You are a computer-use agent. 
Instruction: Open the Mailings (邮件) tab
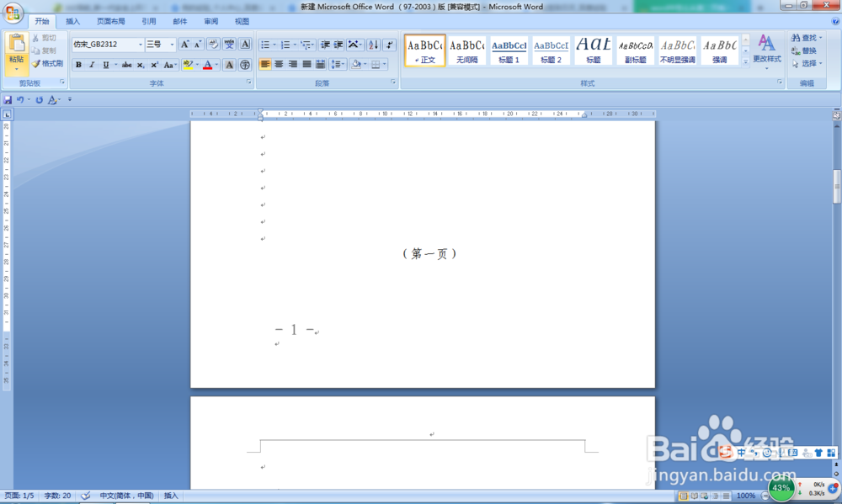[x=180, y=22]
